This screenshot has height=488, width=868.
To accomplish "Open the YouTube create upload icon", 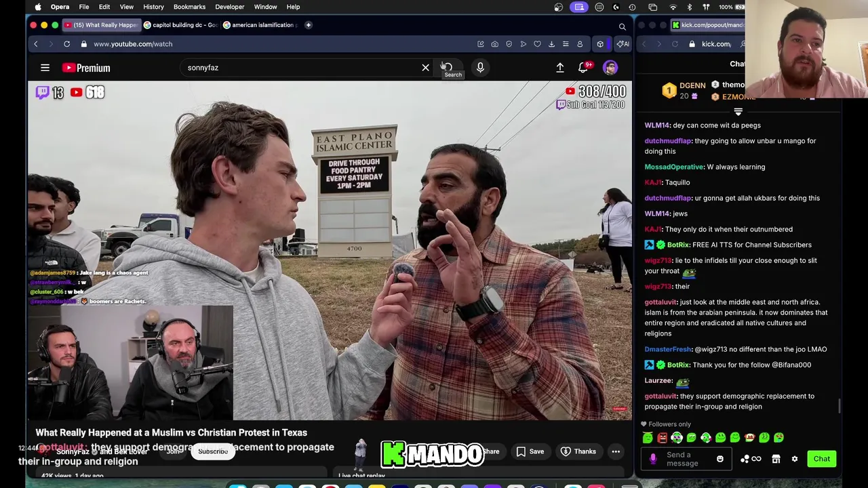I will pyautogui.click(x=560, y=68).
